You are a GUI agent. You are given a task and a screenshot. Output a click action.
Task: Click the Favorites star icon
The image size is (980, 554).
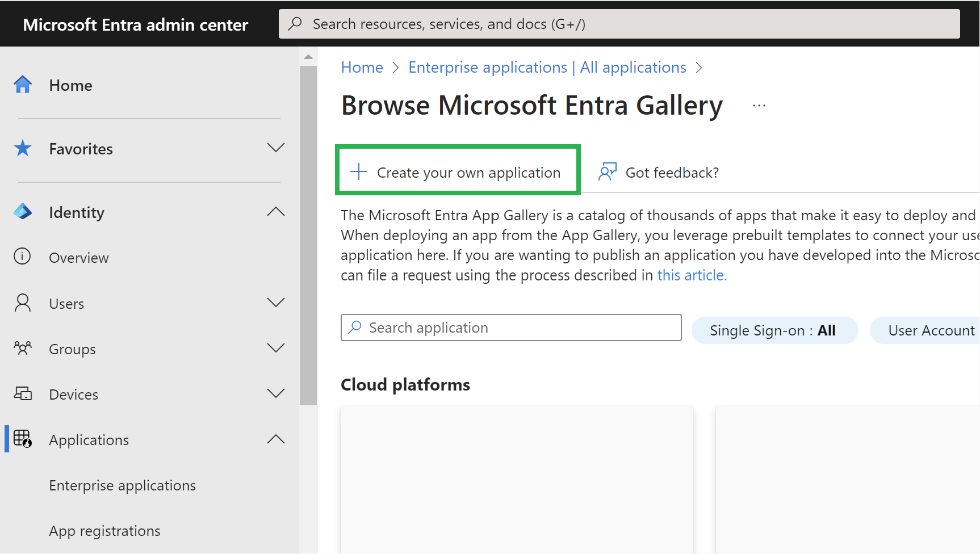click(x=23, y=148)
